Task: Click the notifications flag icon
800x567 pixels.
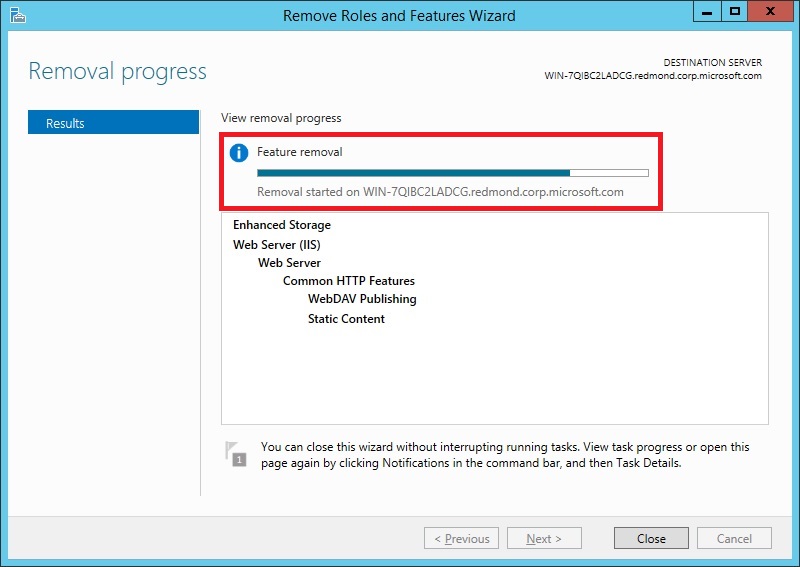Action: pos(236,454)
